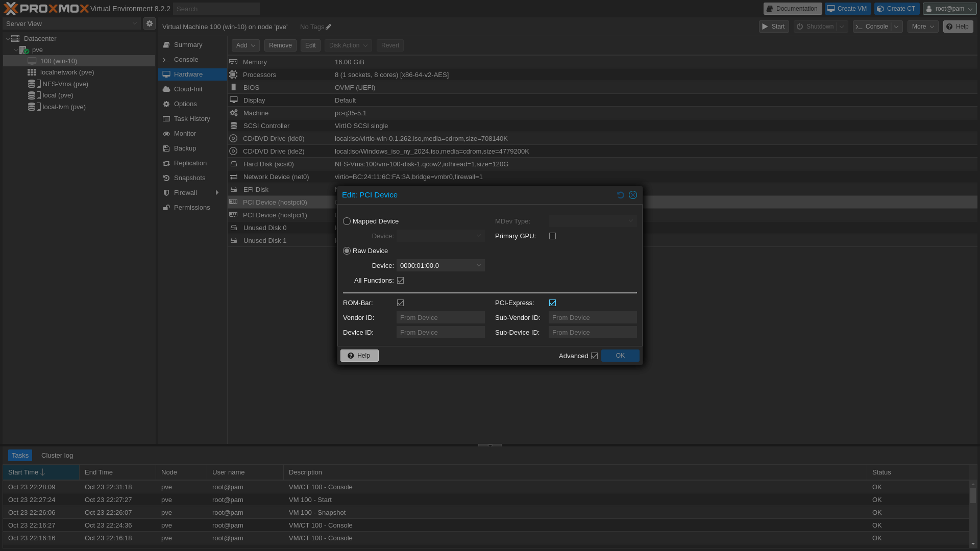The width and height of the screenshot is (980, 551).
Task: Click the Network Device arrows icon
Action: coord(233,177)
